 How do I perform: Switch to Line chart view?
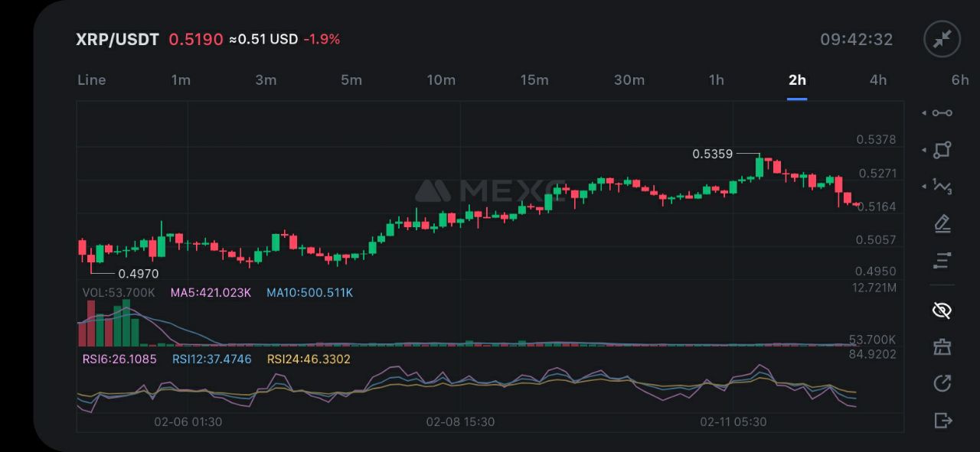point(92,80)
